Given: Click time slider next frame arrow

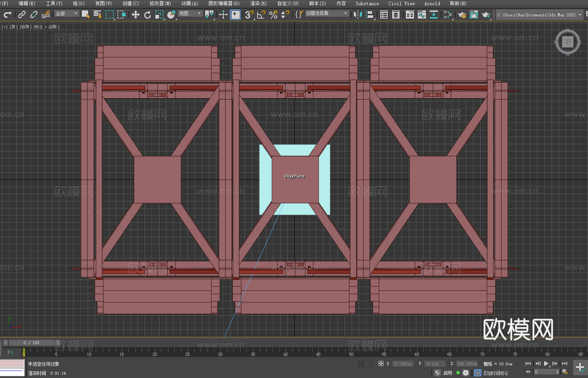Looking at the screenshot, I should pos(58,343).
